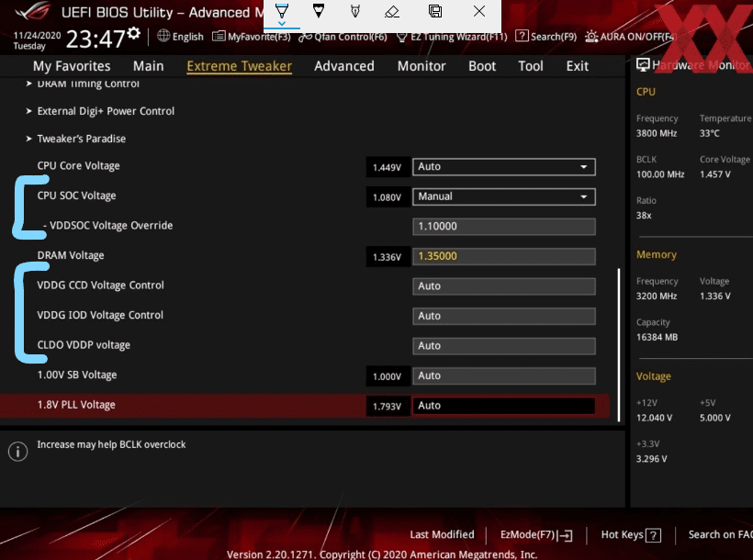Click the 3800 MHz CPU frequency value
753x560 pixels.
[x=657, y=133]
